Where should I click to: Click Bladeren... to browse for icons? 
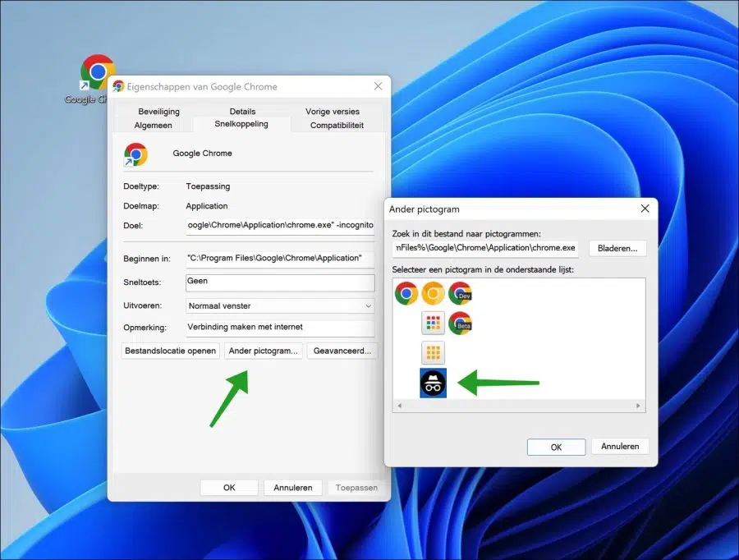617,249
